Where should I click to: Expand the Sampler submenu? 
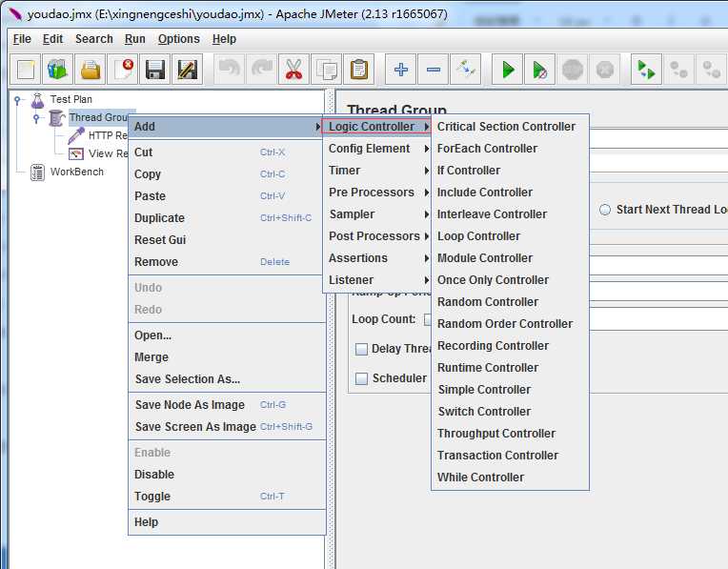coord(377,214)
